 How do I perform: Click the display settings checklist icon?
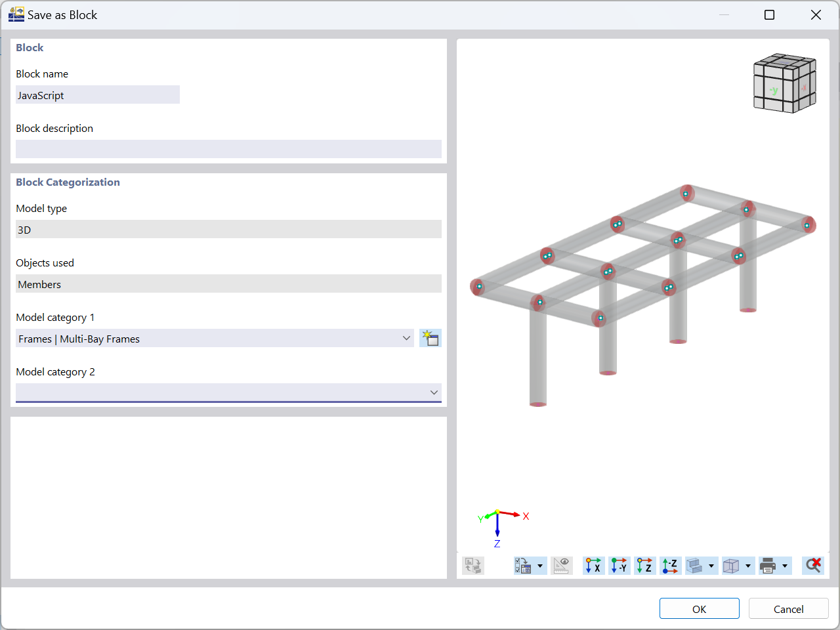[524, 566]
